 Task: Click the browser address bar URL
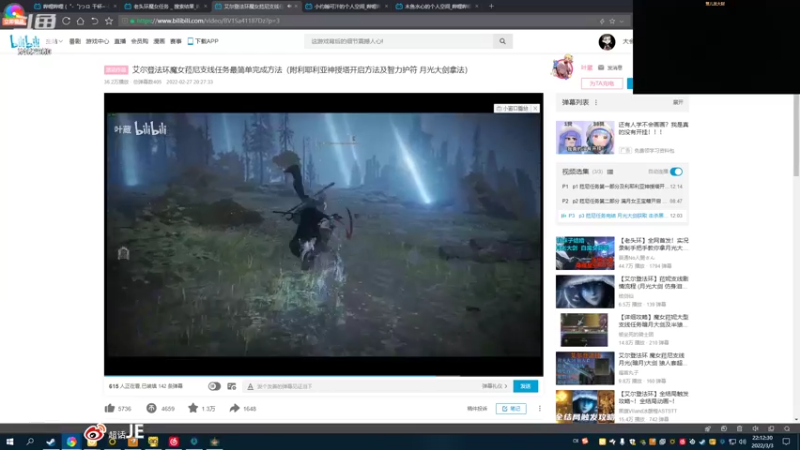208,21
